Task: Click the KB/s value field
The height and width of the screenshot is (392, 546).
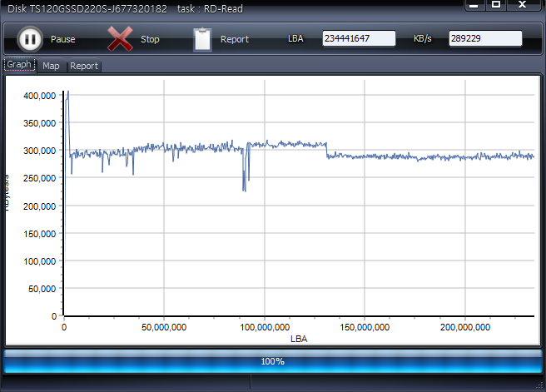Action: click(485, 39)
